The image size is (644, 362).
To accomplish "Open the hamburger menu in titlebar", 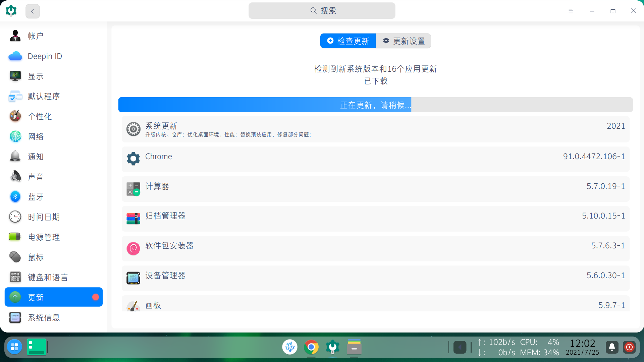I will coord(571,11).
